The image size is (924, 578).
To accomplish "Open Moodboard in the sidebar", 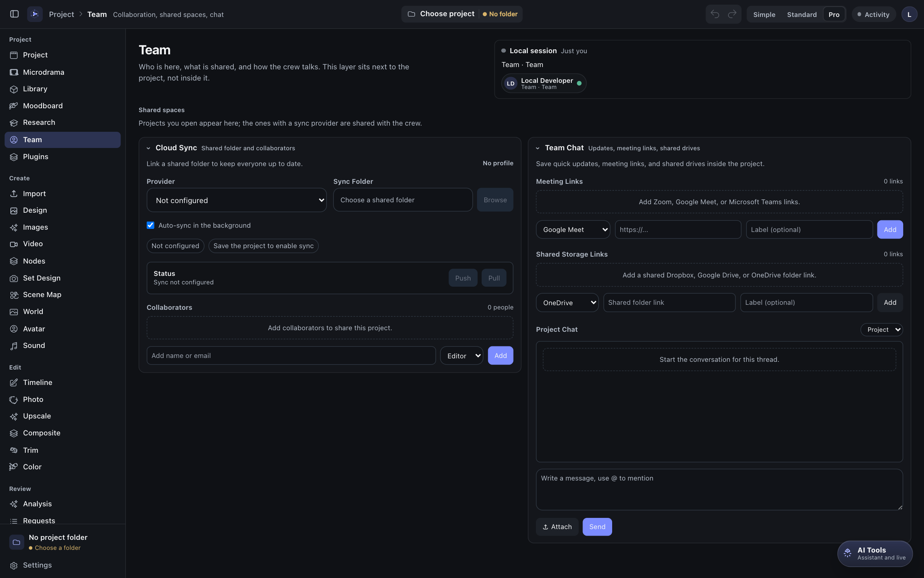I will pos(62,106).
